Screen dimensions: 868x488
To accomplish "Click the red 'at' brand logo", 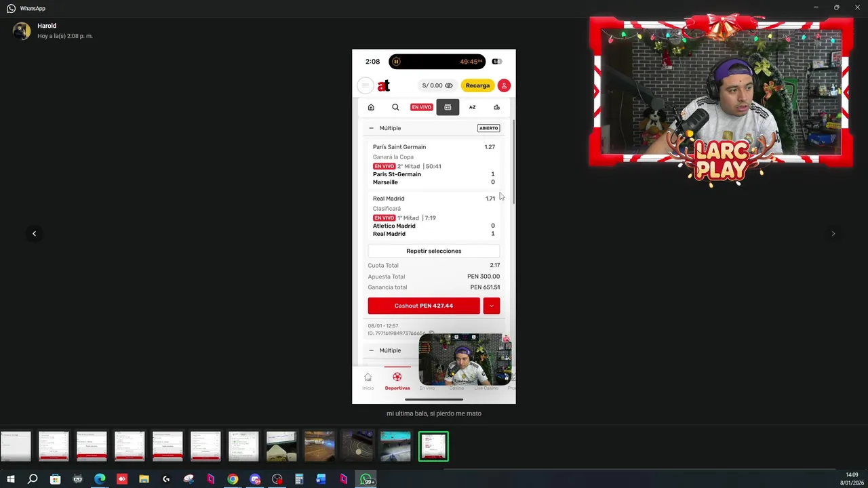I will 384,85.
